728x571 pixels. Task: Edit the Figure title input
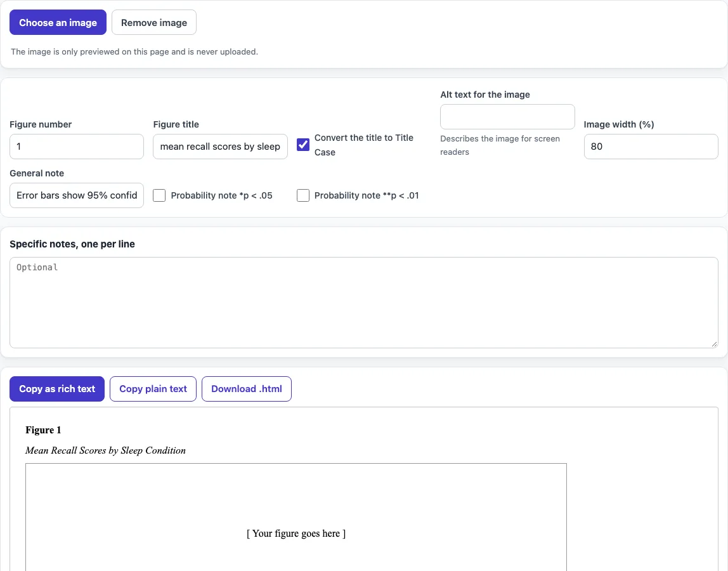[220, 147]
